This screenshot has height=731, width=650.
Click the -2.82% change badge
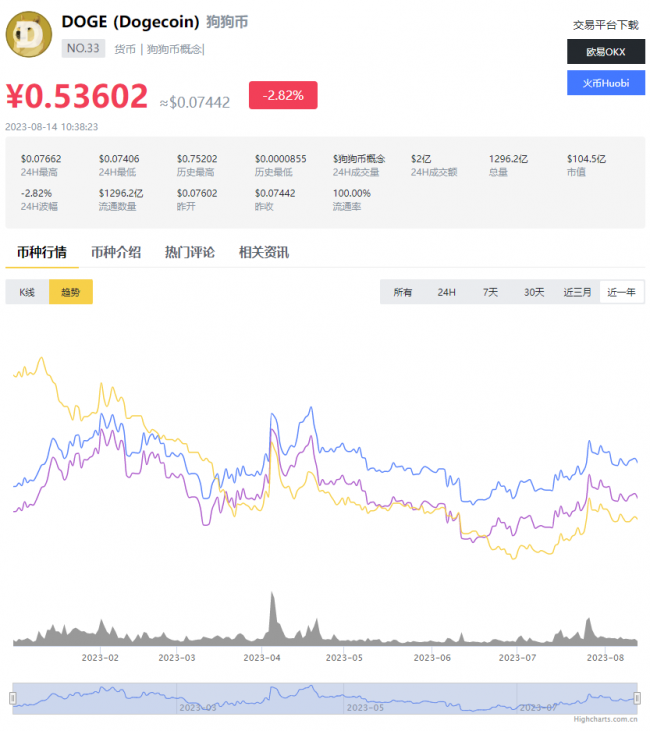click(283, 95)
